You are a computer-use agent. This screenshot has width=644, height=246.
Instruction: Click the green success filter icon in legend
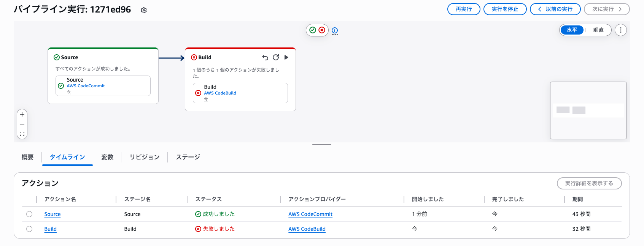pos(313,30)
